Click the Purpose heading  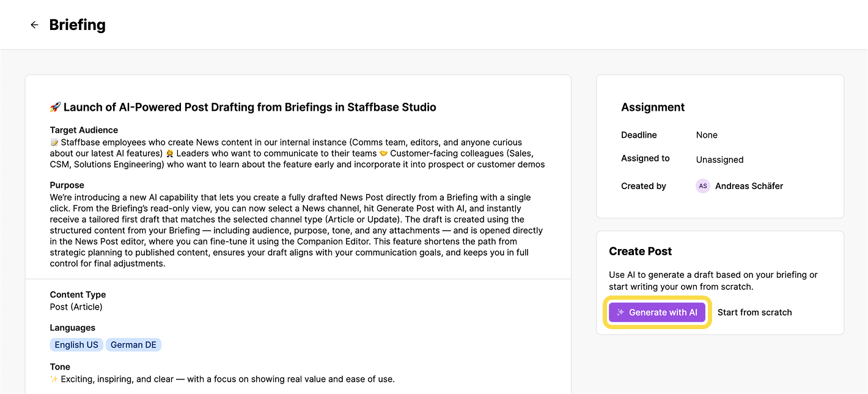coord(67,185)
